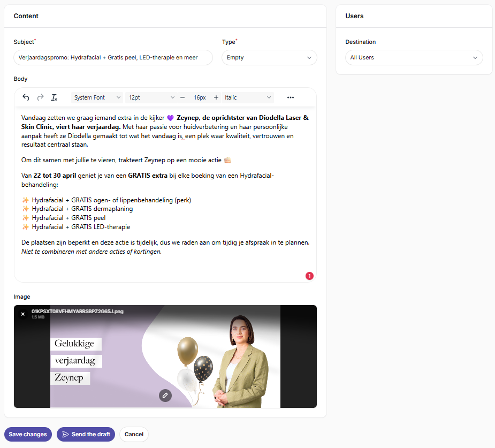Clear formatting with the Tx icon
This screenshot has width=495, height=448.
tap(54, 97)
